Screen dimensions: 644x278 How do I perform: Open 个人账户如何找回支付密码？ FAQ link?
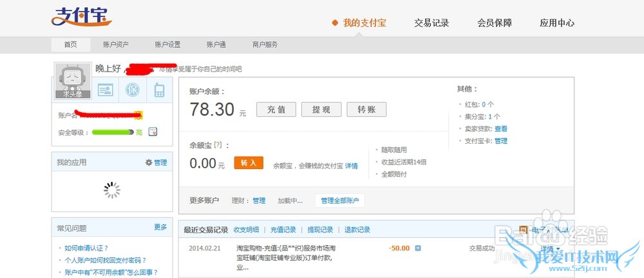click(106, 261)
